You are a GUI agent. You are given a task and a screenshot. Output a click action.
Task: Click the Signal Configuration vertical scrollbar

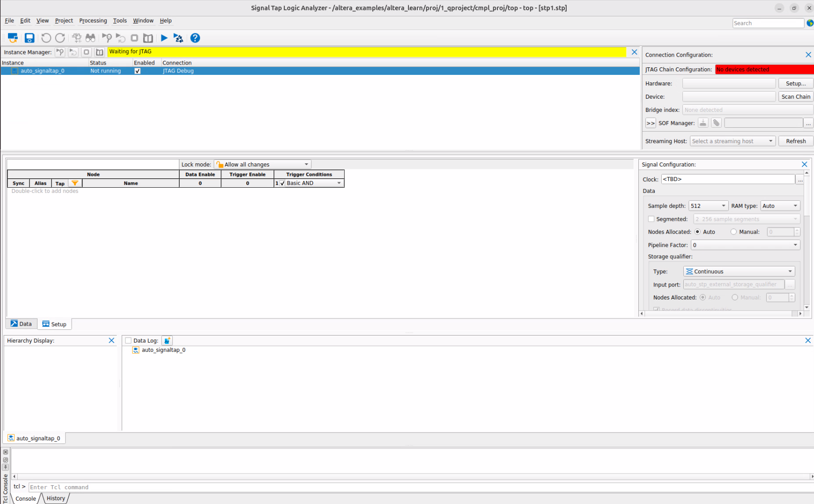pos(807,240)
